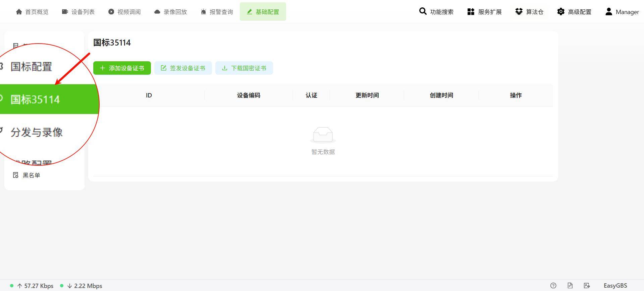Click the 认证 column header
This screenshot has width=644, height=291.
click(311, 95)
